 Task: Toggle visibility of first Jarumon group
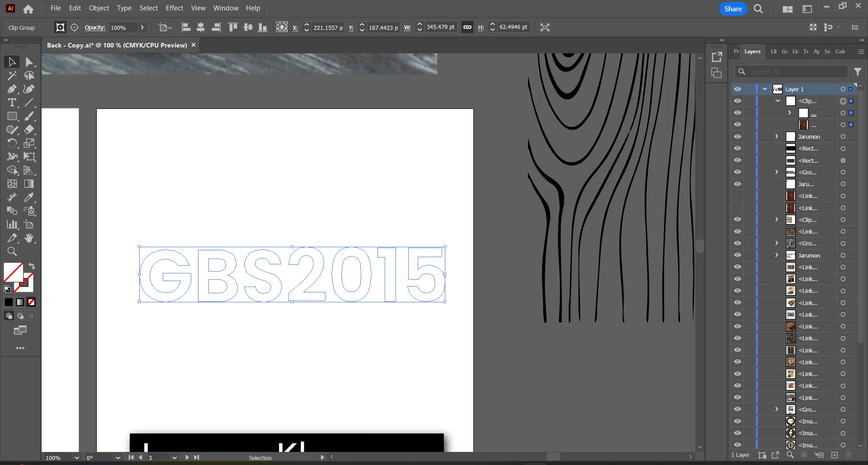click(737, 136)
